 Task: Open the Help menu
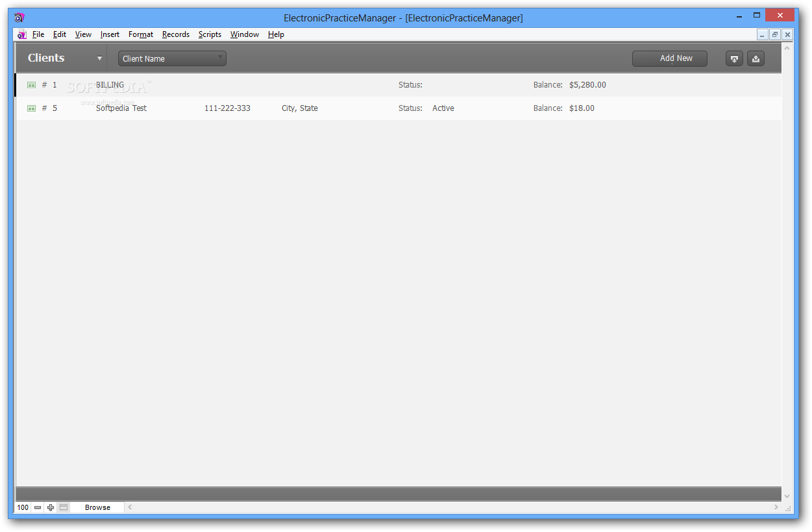coord(276,34)
